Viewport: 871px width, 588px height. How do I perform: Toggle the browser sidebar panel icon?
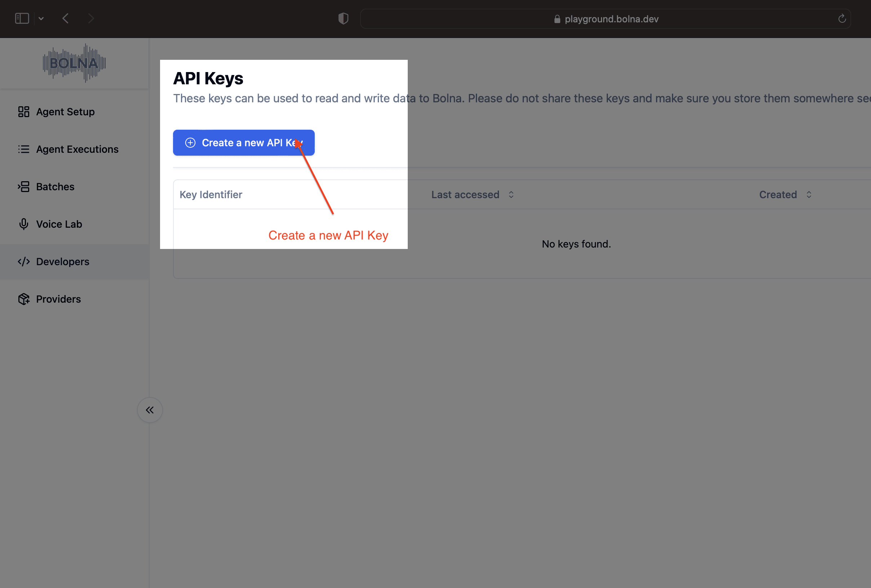tap(22, 18)
